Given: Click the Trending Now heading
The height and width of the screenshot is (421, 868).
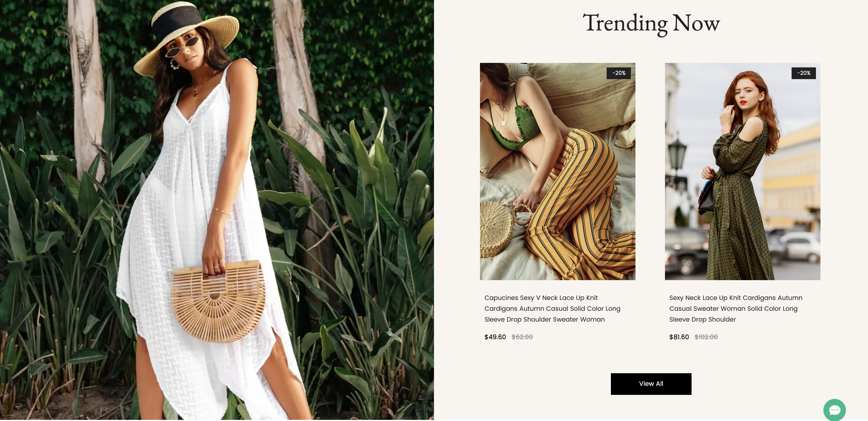Looking at the screenshot, I should pyautogui.click(x=651, y=23).
